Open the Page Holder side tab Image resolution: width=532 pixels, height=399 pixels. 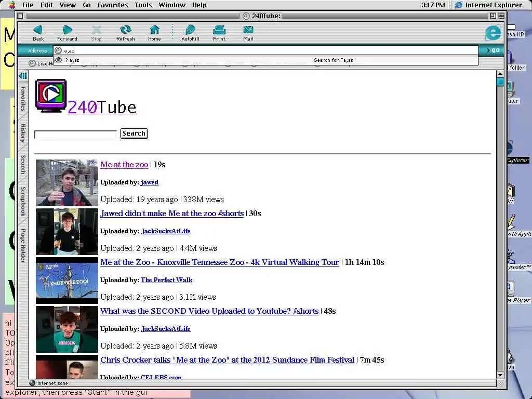[x=23, y=245]
